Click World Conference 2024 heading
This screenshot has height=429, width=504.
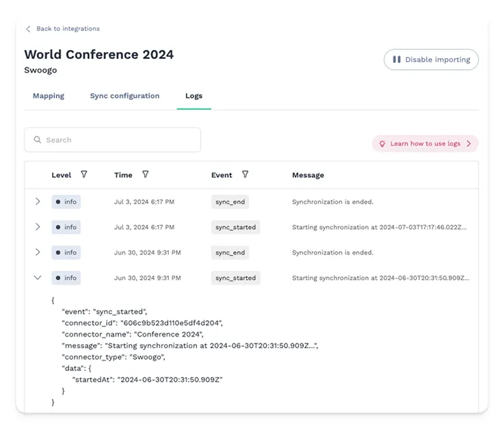click(99, 54)
